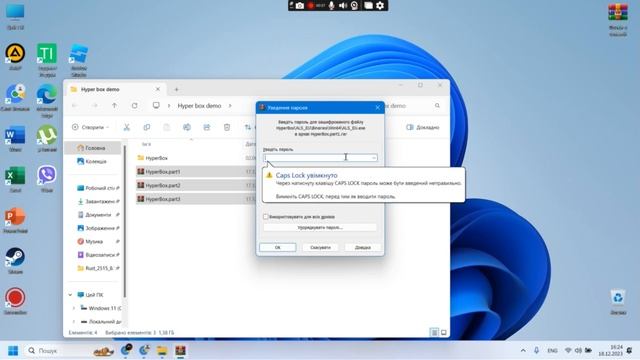Click the Copy icon in Explorer toolbar
Viewport: 640px width, 360px height.
pyautogui.click(x=147, y=127)
